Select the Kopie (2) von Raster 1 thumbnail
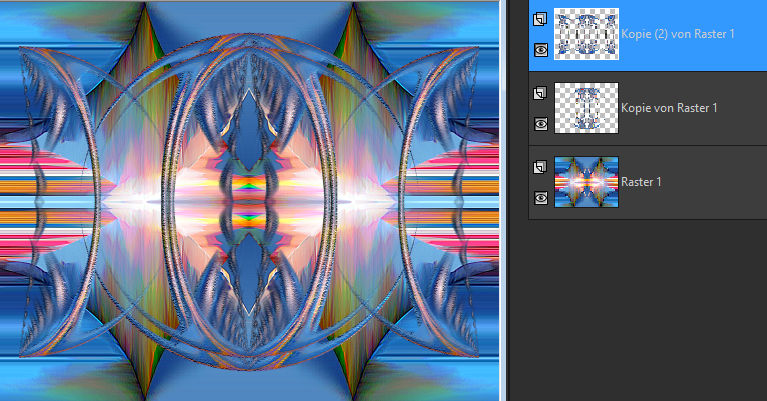 (586, 34)
